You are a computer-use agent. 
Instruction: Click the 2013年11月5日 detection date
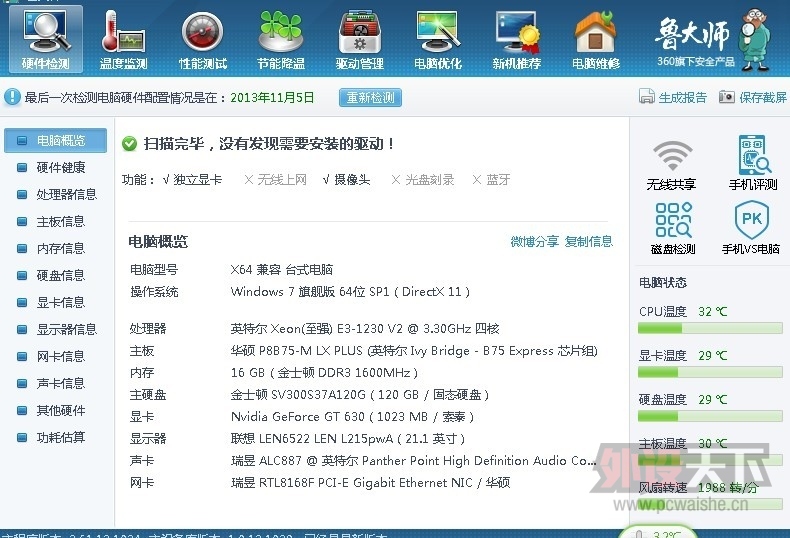[272, 97]
